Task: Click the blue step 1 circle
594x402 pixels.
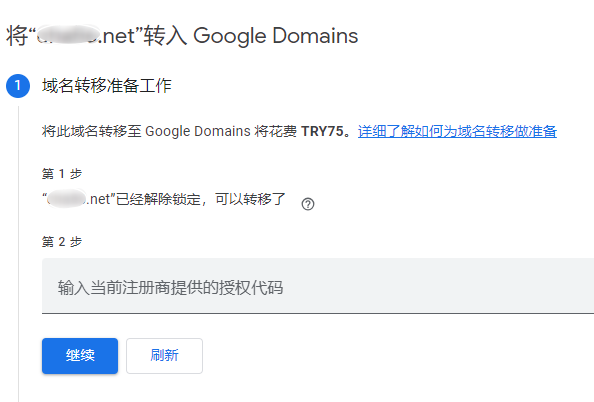Action: [18, 86]
